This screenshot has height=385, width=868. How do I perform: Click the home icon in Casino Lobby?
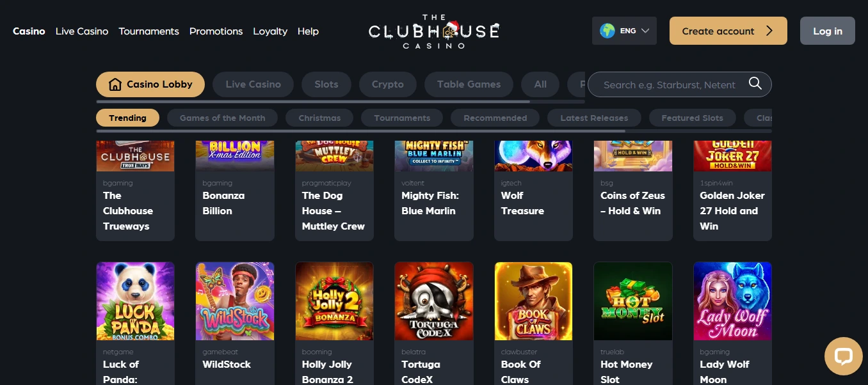tap(115, 84)
